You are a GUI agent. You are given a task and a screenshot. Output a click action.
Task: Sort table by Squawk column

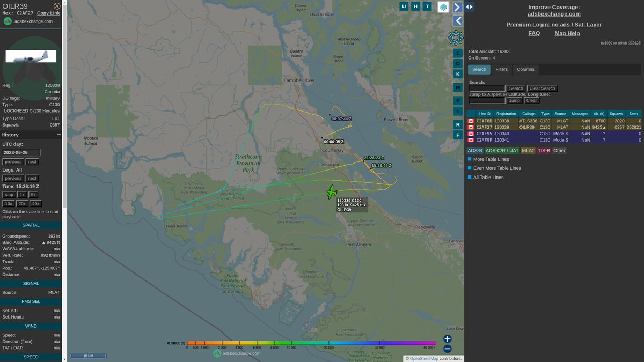click(616, 114)
